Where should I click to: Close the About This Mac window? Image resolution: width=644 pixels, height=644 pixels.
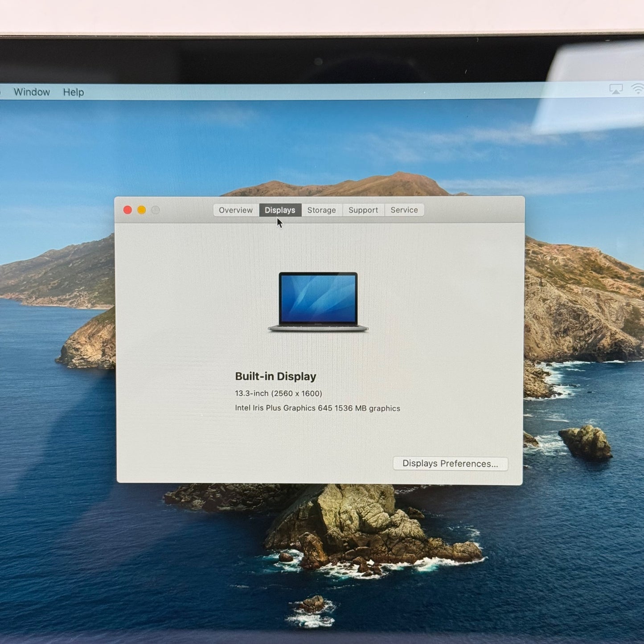click(127, 210)
